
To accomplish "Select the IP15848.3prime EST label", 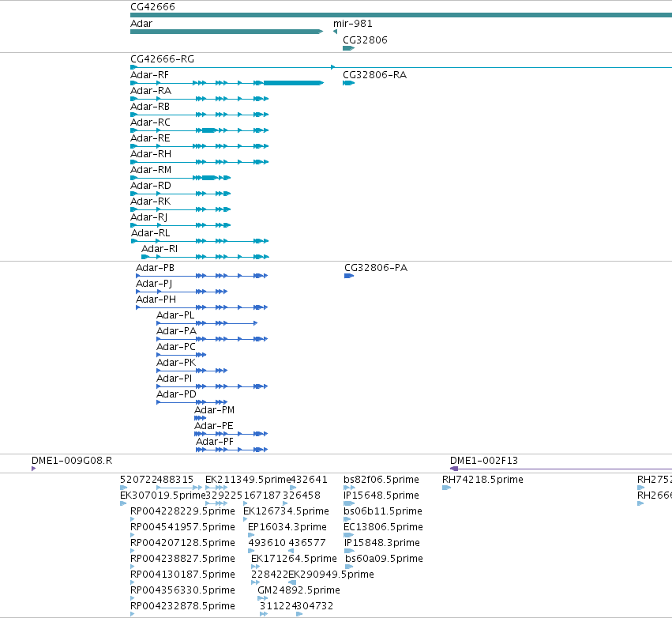I will 382,544.
